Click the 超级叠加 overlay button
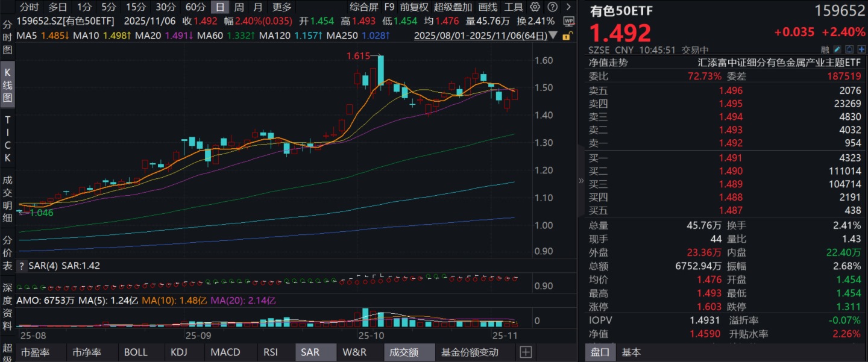Viewport: 868px width, 362px height. pyautogui.click(x=453, y=7)
